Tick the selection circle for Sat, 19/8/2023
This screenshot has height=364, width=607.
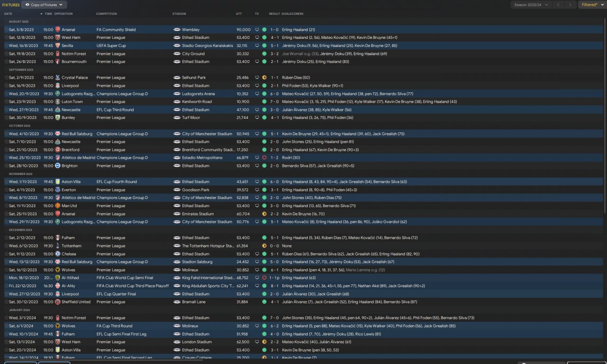point(6,54)
